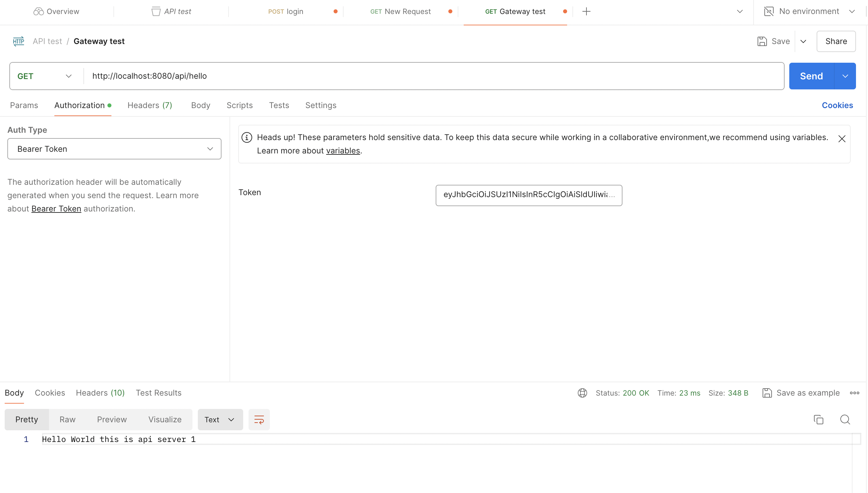Open the Bearer Token auth type dropdown

[x=114, y=149]
